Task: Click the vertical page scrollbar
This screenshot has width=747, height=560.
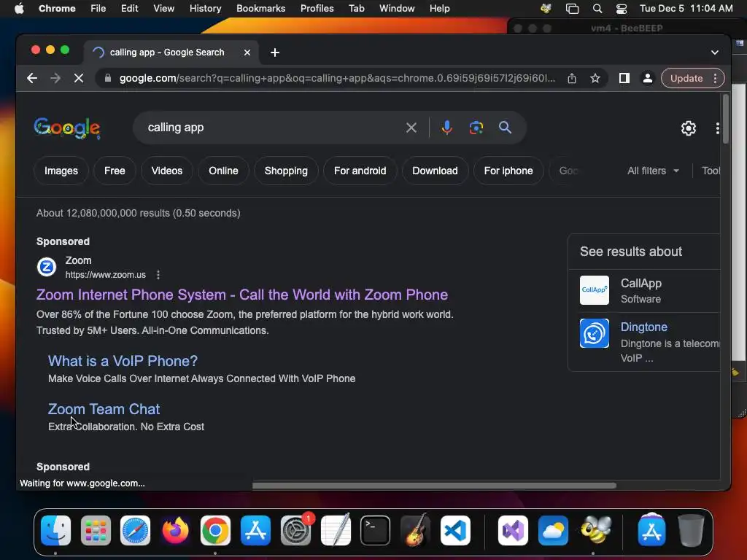Action: 726,119
